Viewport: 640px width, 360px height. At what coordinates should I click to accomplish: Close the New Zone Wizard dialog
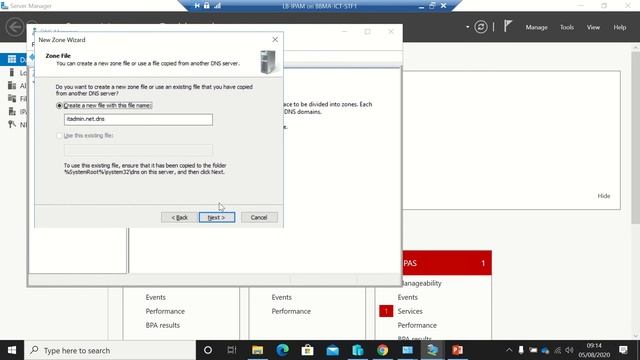[275, 40]
